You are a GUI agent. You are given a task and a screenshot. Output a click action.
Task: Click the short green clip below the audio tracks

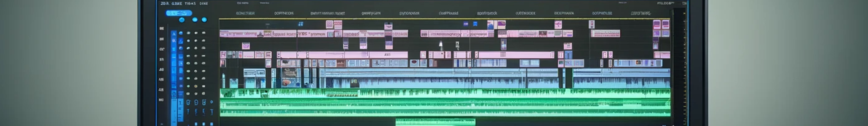[435, 122]
